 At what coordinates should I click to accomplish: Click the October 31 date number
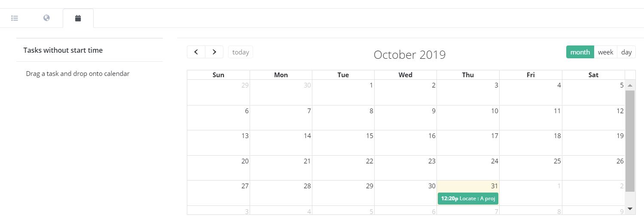[494, 186]
